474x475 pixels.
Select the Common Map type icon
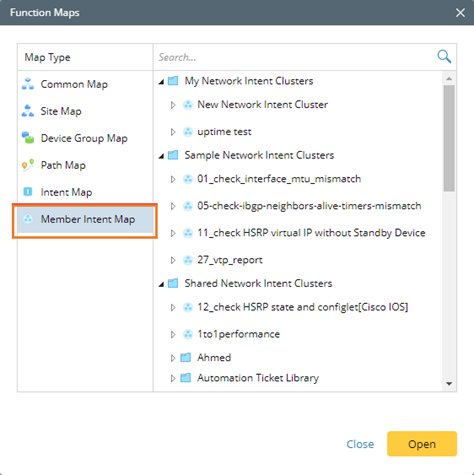[x=28, y=84]
